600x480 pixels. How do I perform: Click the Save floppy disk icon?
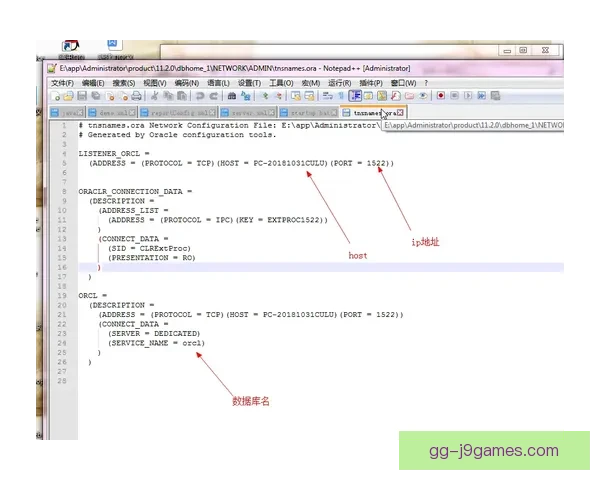pos(82,96)
